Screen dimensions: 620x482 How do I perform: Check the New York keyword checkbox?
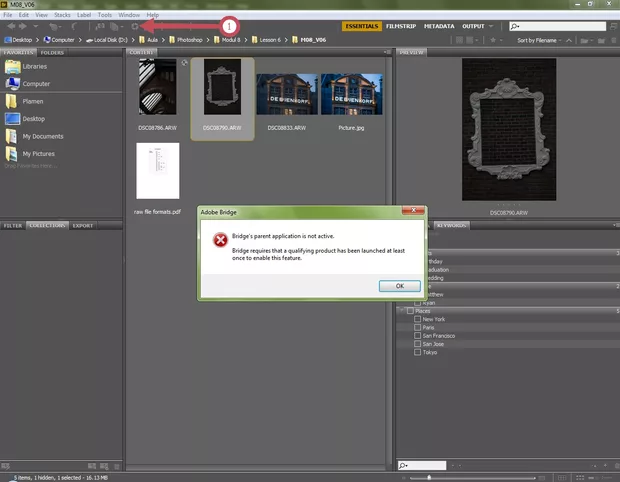tap(417, 319)
